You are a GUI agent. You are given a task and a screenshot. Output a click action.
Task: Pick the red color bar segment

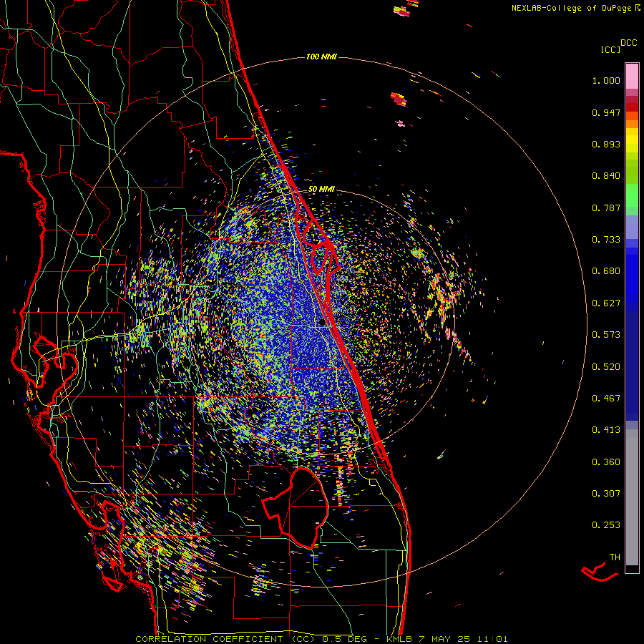click(x=632, y=107)
